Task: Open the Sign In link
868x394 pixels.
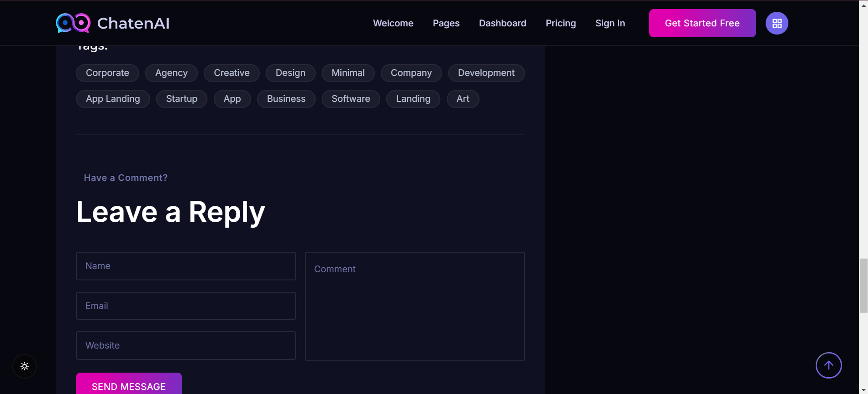Action: (x=610, y=23)
